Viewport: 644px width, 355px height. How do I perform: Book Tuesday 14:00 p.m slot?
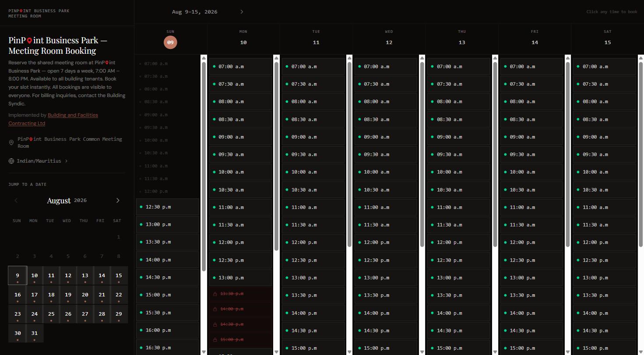313,313
